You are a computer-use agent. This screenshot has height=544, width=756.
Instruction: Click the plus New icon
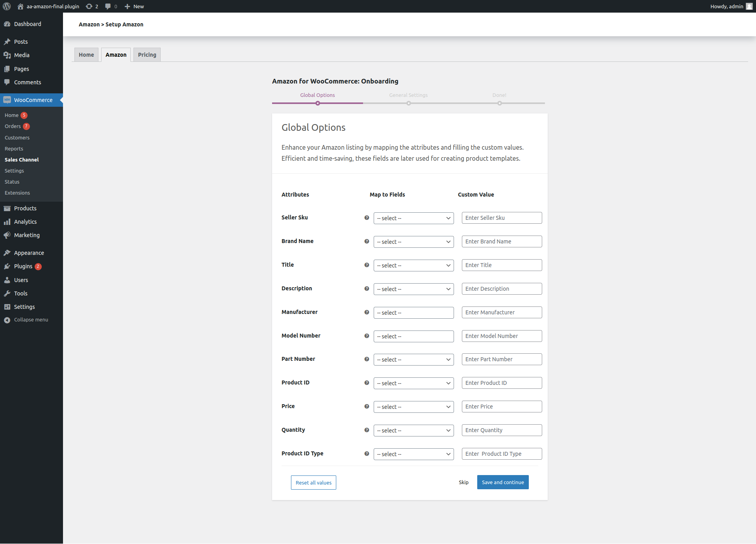(127, 6)
